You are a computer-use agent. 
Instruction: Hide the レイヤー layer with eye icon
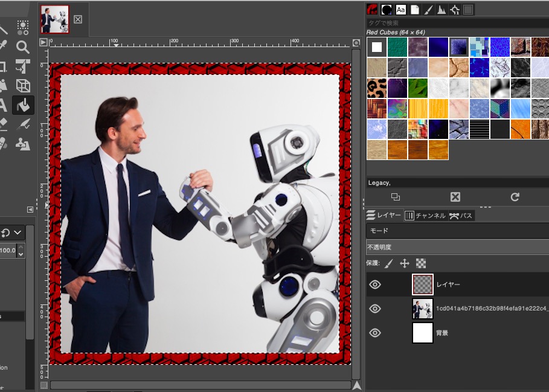[375, 284]
